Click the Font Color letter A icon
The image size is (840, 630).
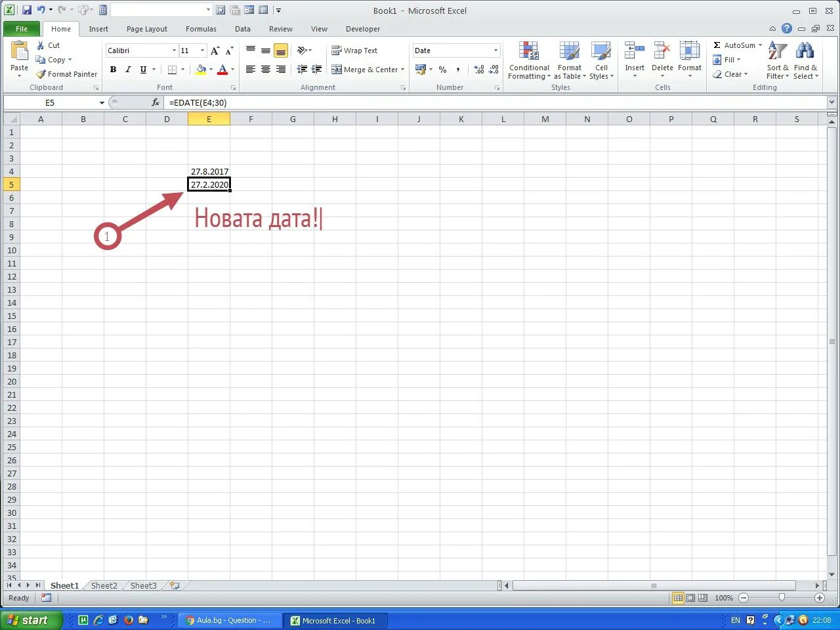222,70
